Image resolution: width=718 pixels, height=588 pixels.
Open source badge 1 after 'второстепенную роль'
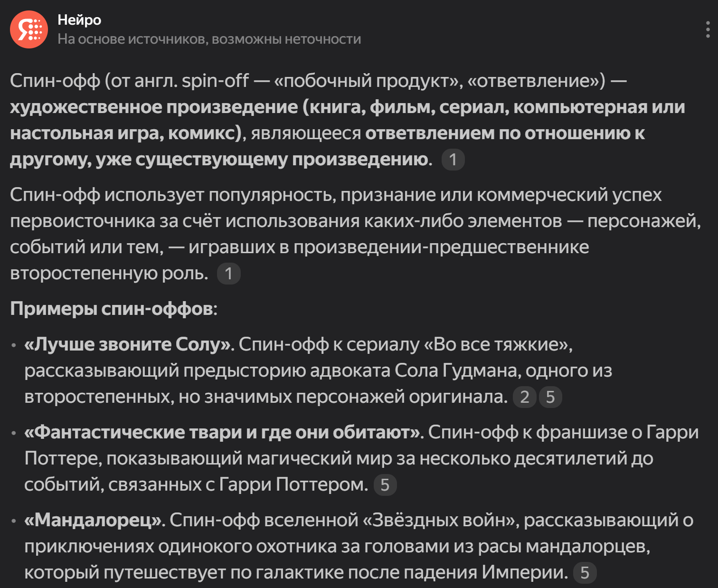[x=228, y=274]
